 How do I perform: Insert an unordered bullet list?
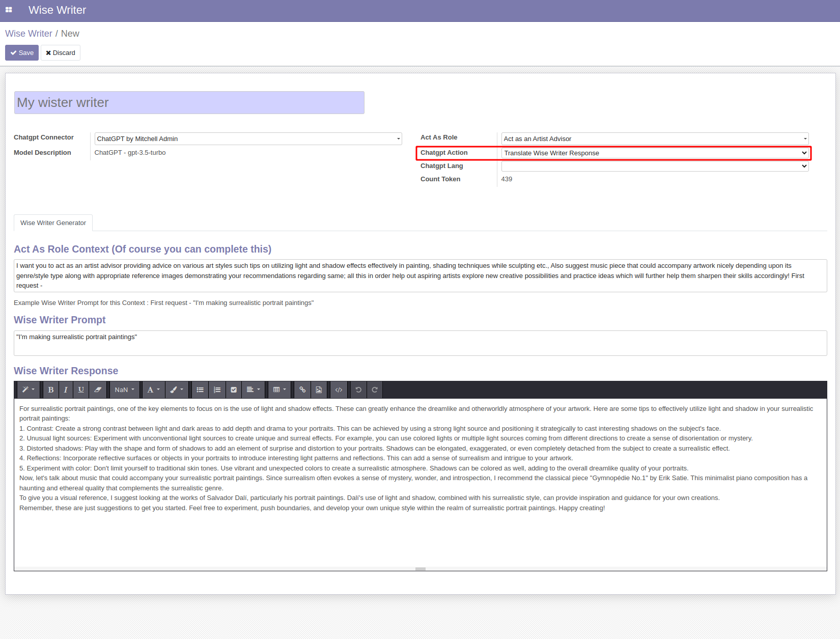(x=200, y=390)
